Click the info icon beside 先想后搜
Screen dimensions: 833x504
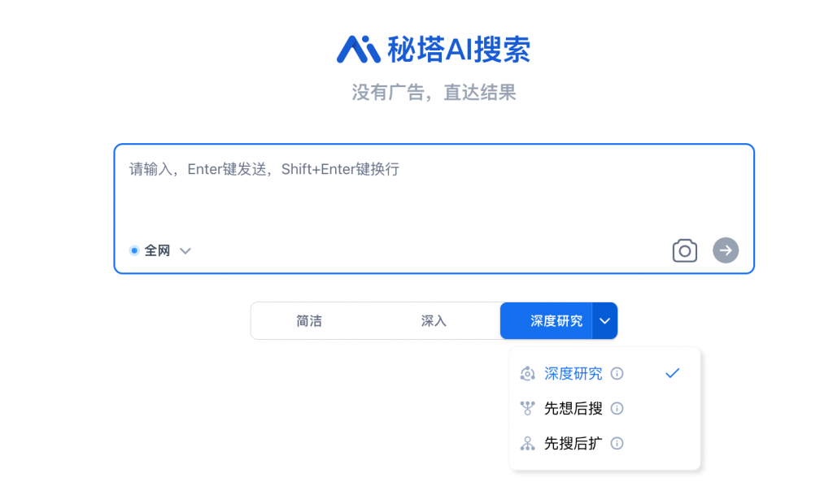[x=617, y=408]
